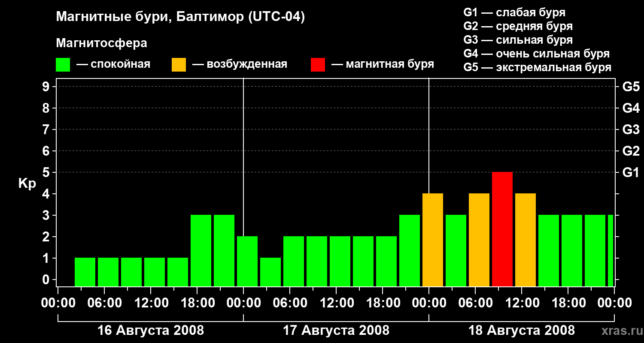Click the '18 Августа 2008' date label
644x343 pixels.
point(522,330)
